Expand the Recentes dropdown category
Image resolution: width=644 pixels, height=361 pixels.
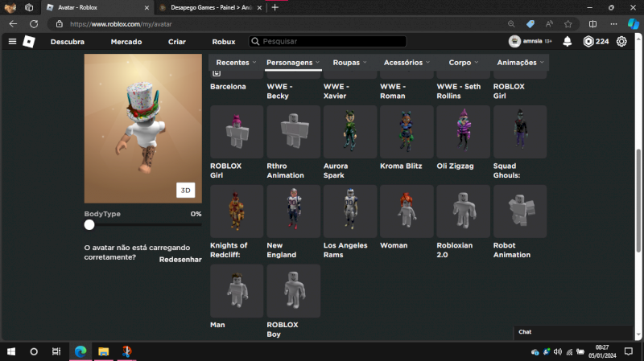coord(236,63)
